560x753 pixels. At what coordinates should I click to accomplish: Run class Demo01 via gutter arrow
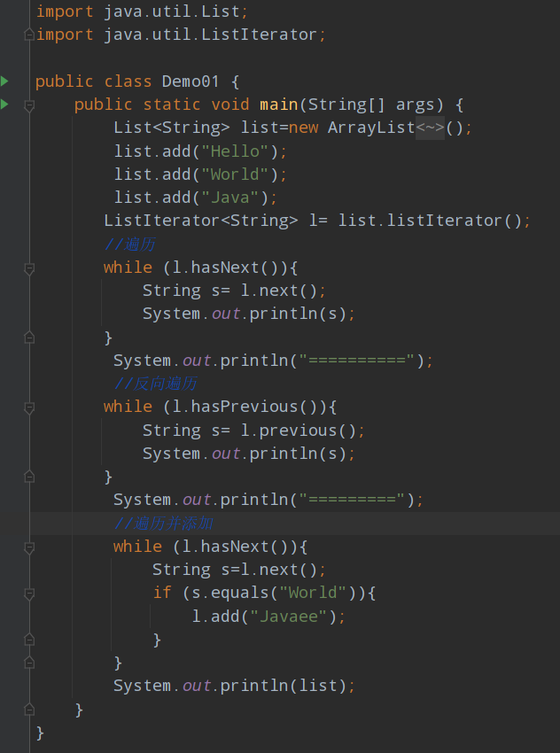pos(4,81)
